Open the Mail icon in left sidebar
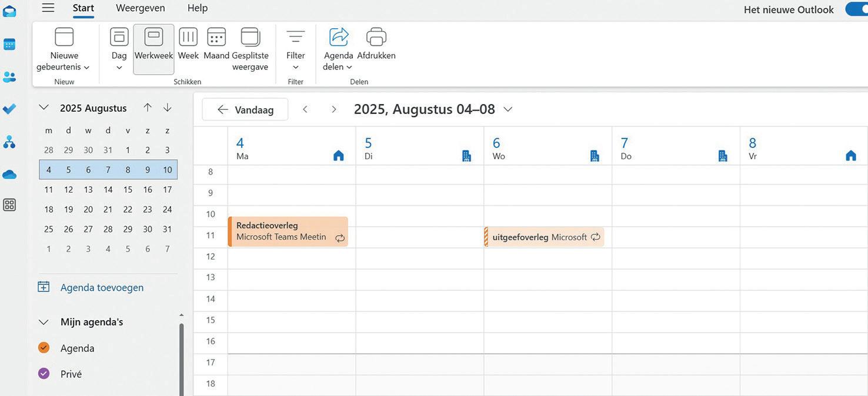The width and height of the screenshot is (868, 396). tap(9, 11)
